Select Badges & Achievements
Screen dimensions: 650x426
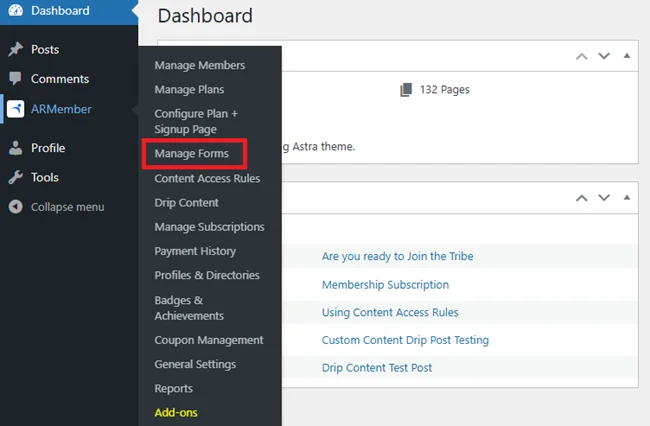point(189,308)
